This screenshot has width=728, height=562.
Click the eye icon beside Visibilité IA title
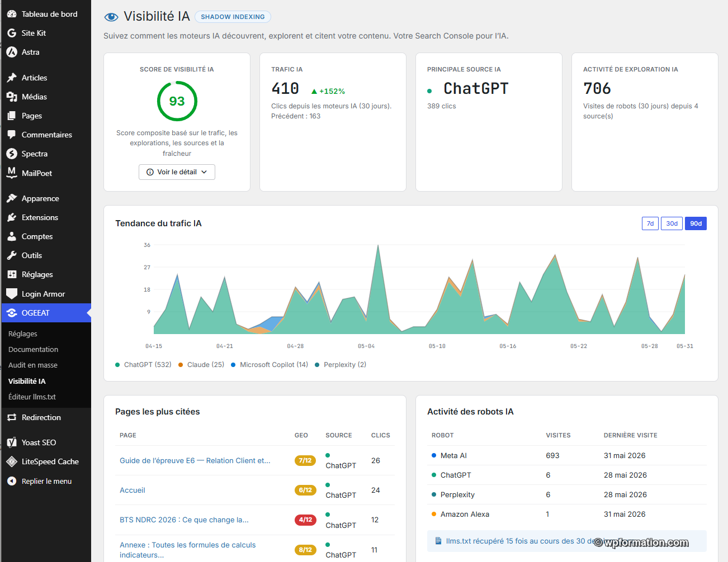(111, 17)
